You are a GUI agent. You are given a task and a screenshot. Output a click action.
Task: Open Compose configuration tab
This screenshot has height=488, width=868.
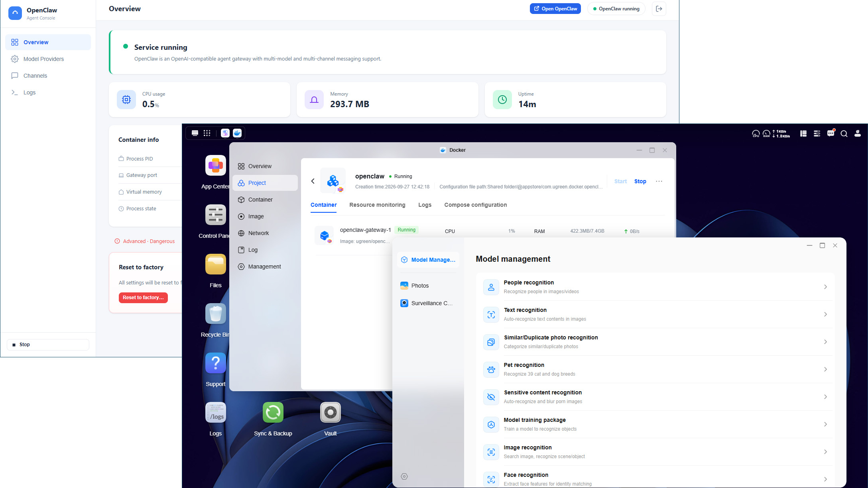click(475, 205)
